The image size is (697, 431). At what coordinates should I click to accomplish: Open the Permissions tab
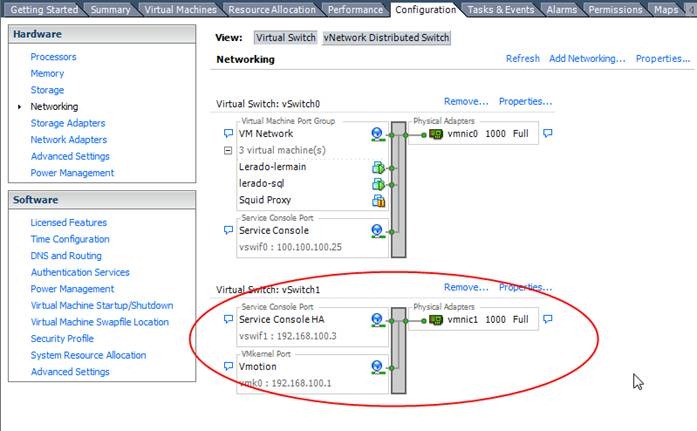615,9
